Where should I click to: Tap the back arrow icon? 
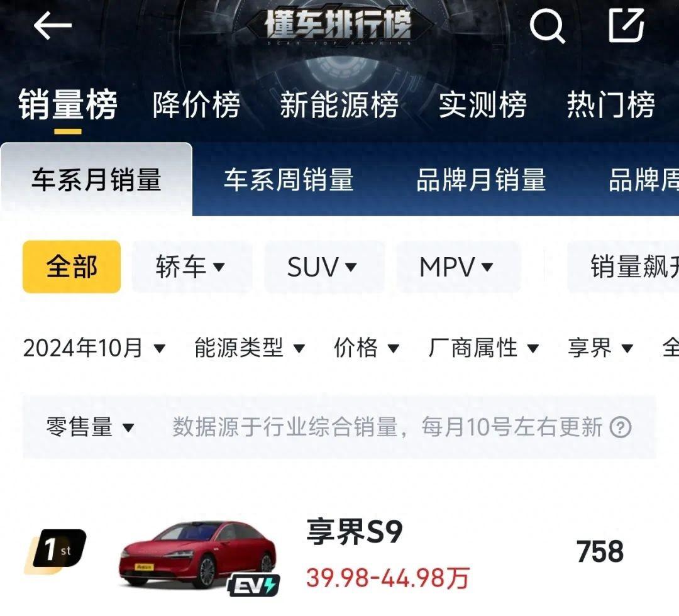[x=52, y=26]
